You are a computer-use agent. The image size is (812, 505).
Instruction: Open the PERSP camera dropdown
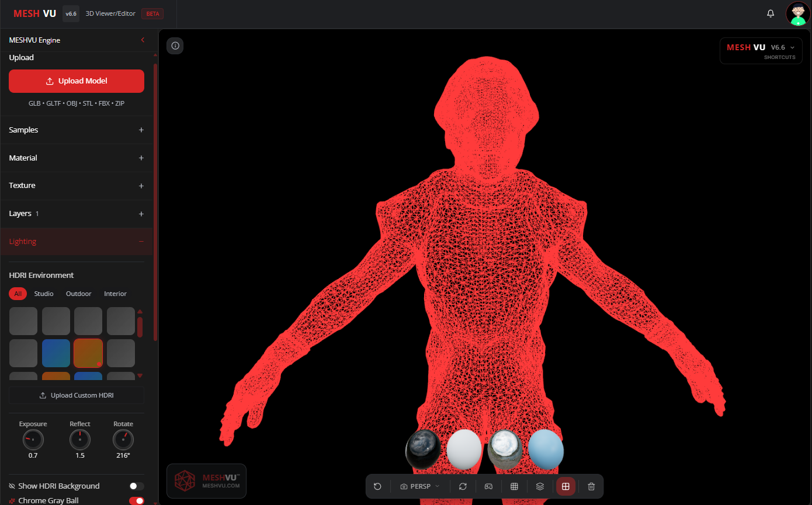click(x=420, y=486)
